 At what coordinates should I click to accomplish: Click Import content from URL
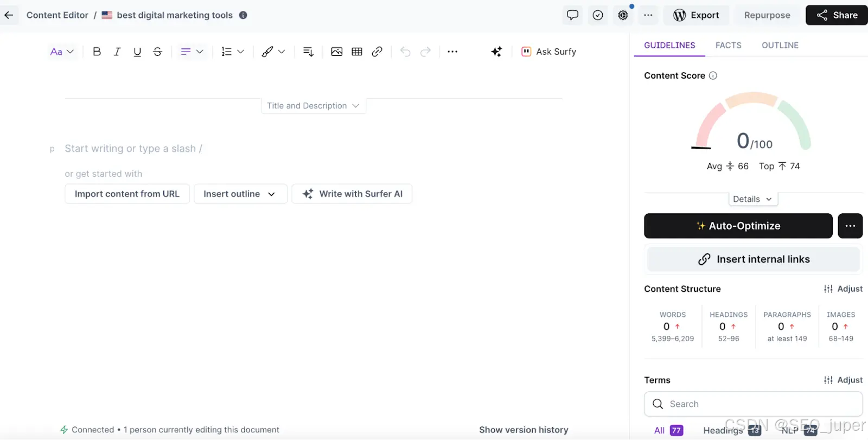pos(127,194)
